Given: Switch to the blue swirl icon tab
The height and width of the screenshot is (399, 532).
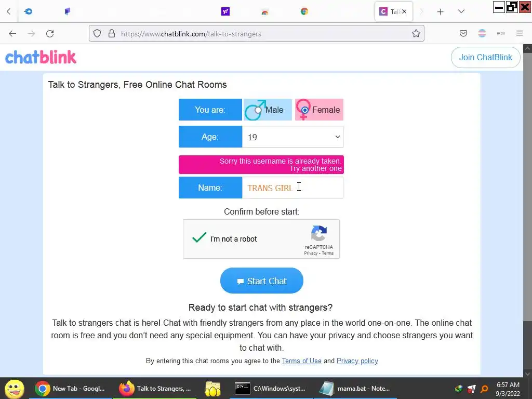Looking at the screenshot, I should [28, 11].
